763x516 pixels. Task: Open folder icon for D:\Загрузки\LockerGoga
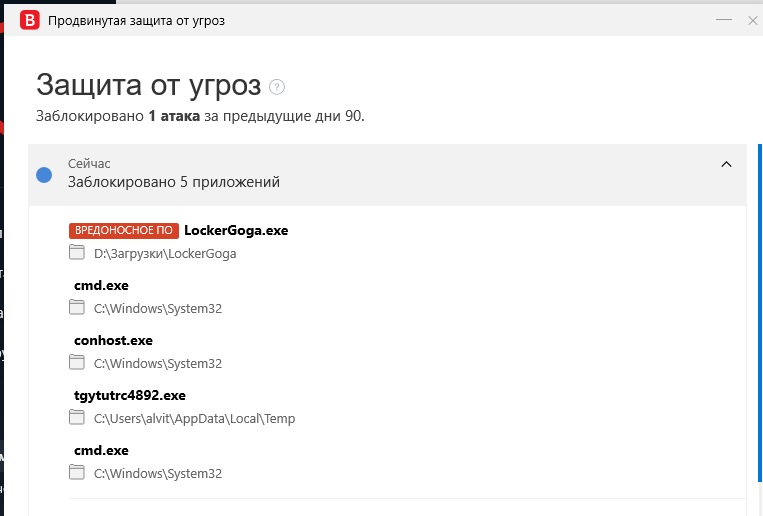coord(76,252)
